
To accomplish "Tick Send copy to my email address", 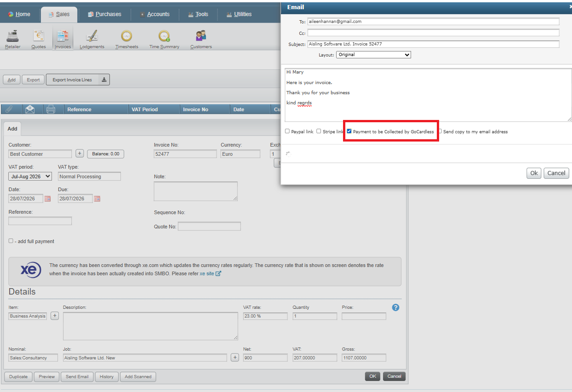I will coord(440,131).
